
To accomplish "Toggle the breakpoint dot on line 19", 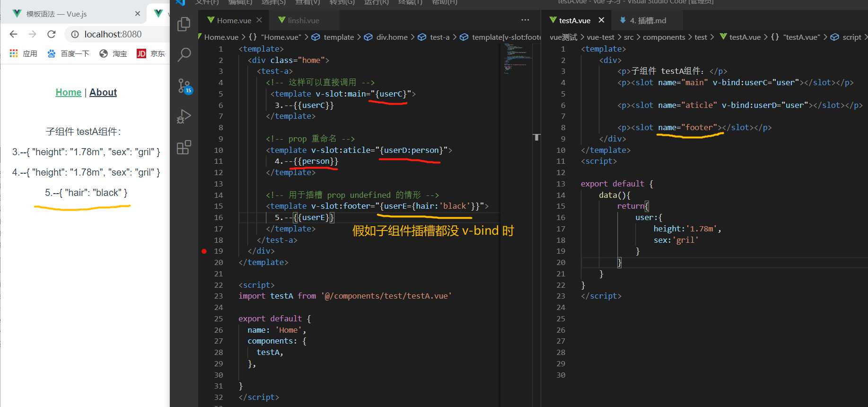I will tap(204, 251).
